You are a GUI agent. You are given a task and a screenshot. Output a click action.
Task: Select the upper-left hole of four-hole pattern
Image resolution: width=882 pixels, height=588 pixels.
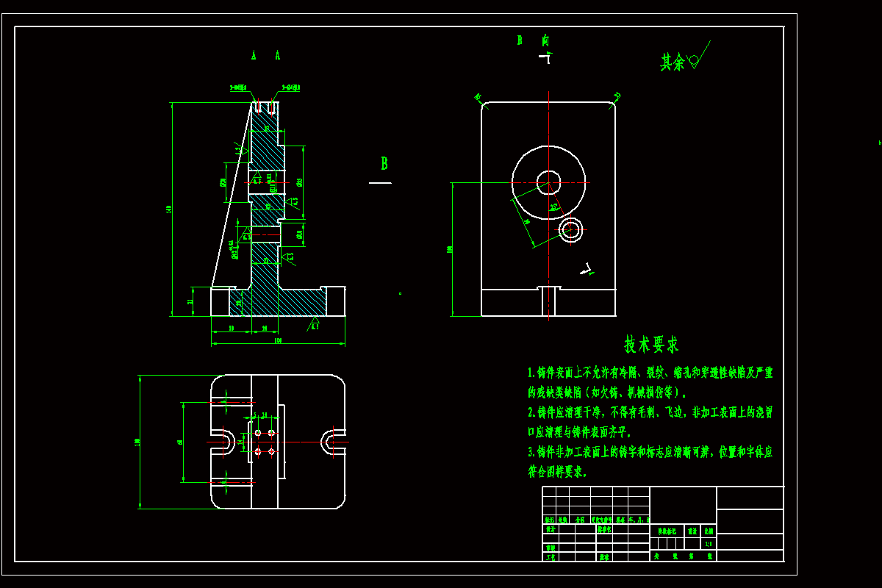257,432
